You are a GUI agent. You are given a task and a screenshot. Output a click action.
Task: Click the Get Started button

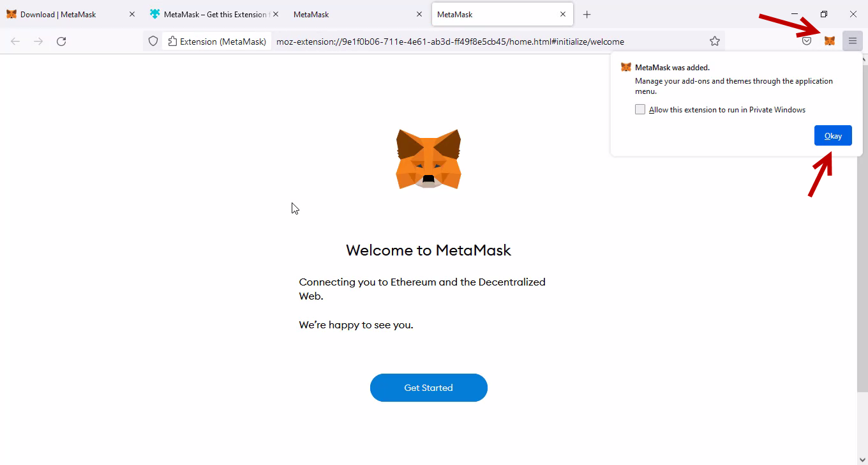pyautogui.click(x=428, y=388)
